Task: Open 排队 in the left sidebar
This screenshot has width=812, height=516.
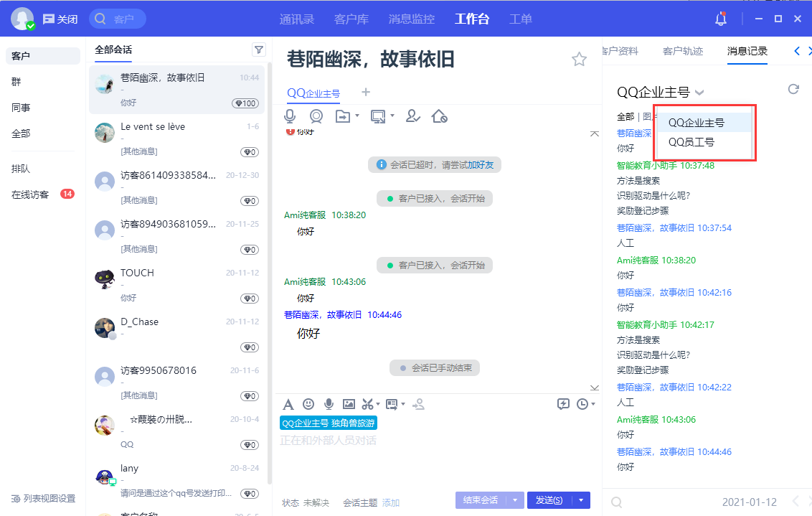Action: click(x=21, y=169)
